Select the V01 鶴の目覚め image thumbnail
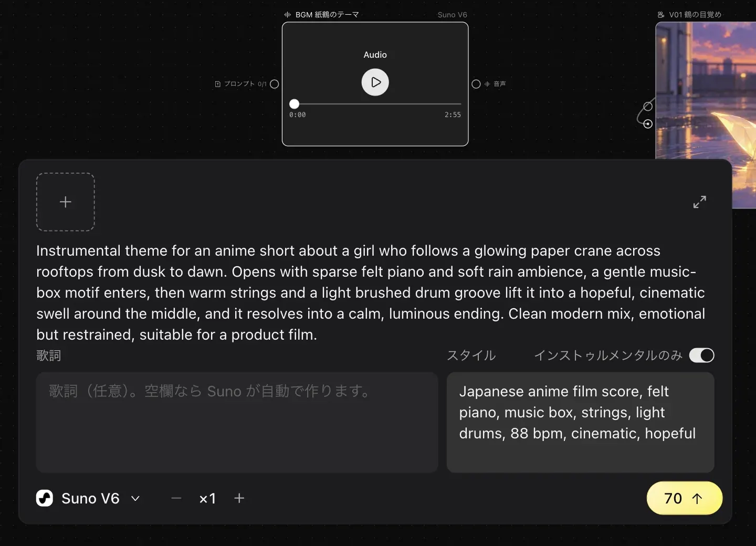The image size is (756, 546). (706, 115)
